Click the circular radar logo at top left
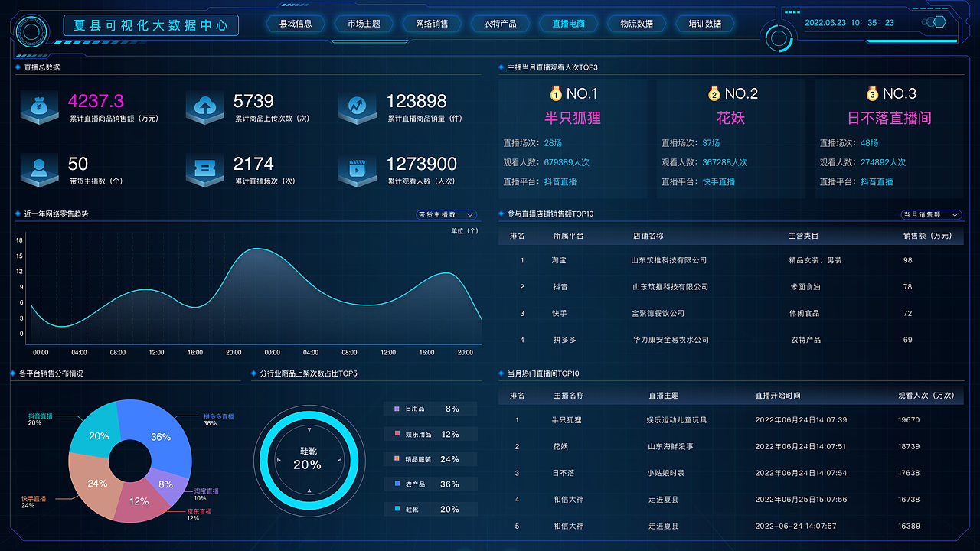The image size is (980, 551). point(31,31)
